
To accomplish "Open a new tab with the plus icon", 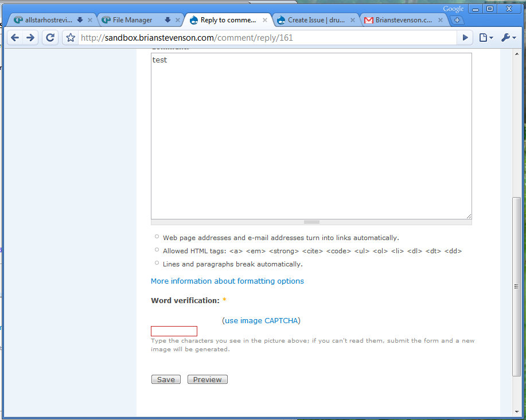I will (x=457, y=19).
